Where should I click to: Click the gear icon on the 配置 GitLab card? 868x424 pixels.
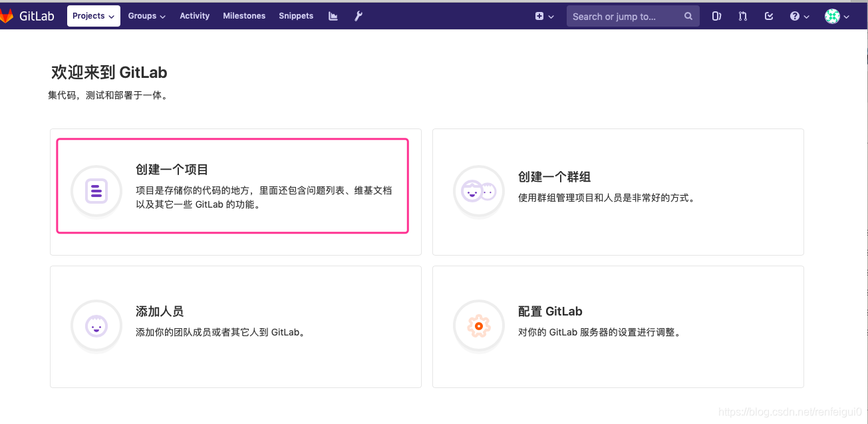point(478,326)
